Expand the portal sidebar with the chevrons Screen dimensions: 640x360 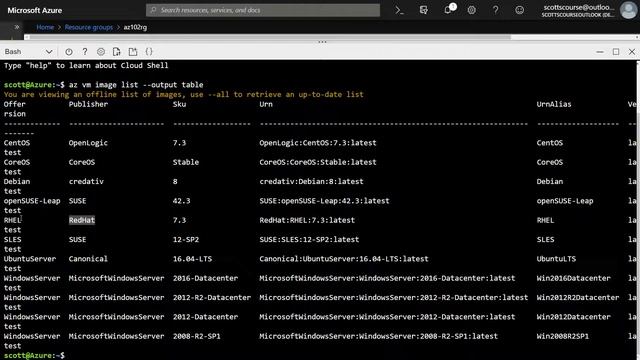click(16, 27)
